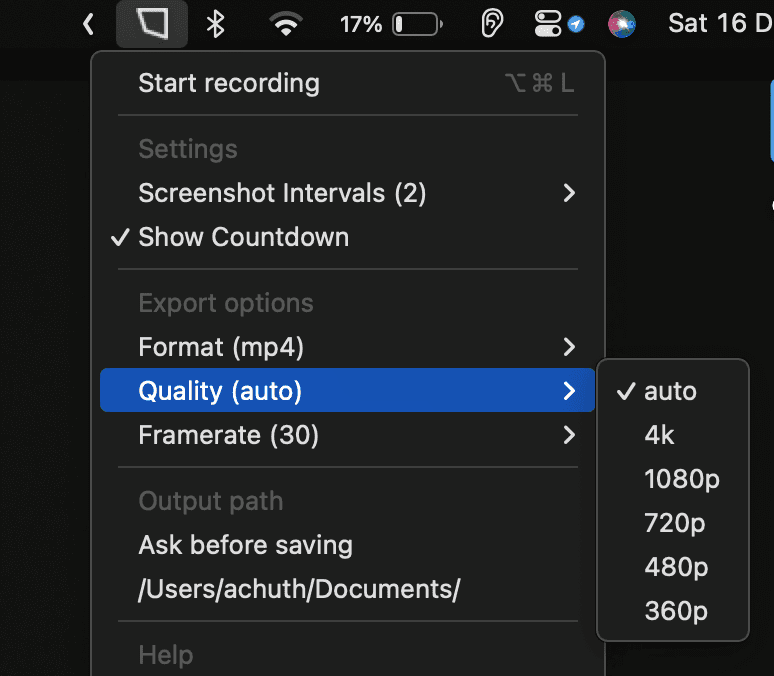Click the left chevron to collapse menu bar icons

(88, 24)
